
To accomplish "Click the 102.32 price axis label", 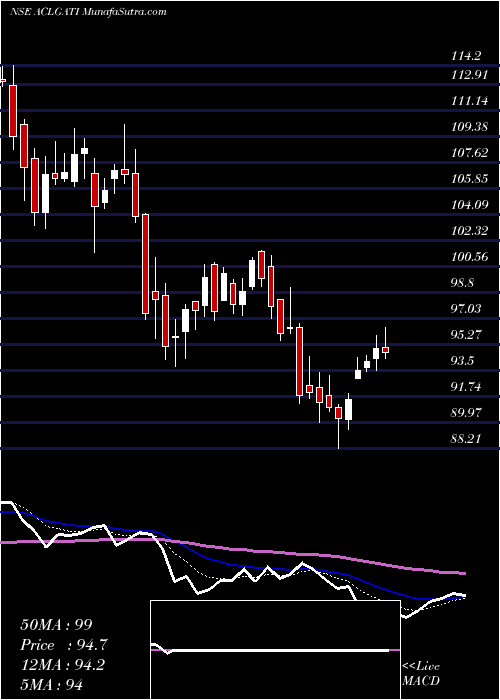I will pos(469,231).
